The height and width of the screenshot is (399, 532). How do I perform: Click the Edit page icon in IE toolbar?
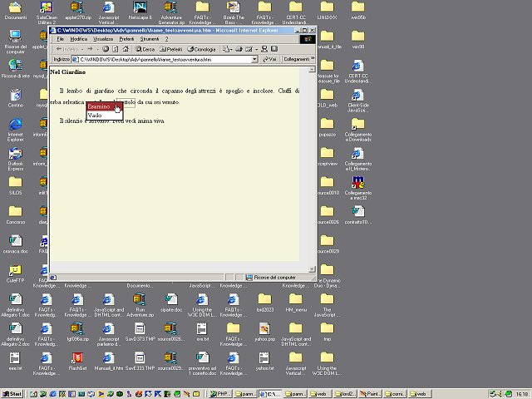point(249,49)
